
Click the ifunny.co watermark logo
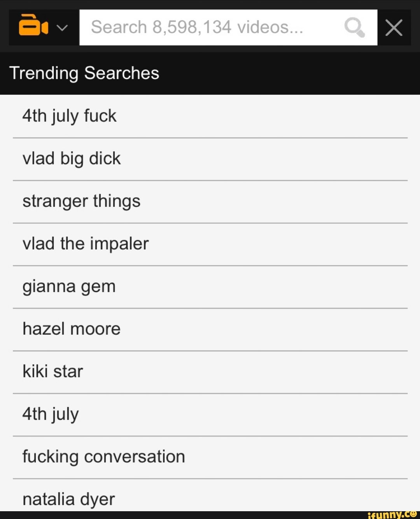click(x=391, y=514)
